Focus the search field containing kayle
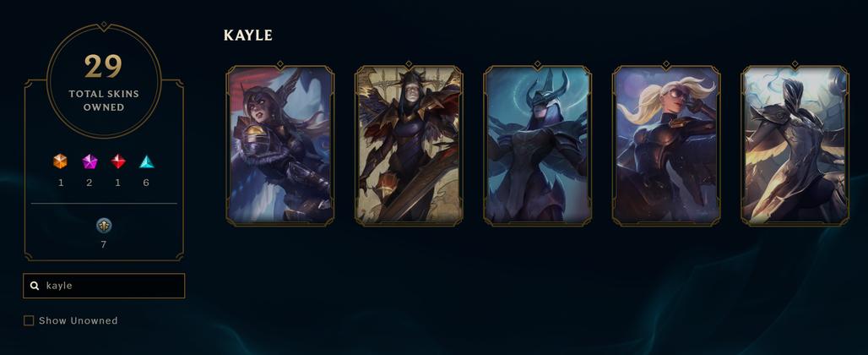The height and width of the screenshot is (355, 868). (104, 286)
